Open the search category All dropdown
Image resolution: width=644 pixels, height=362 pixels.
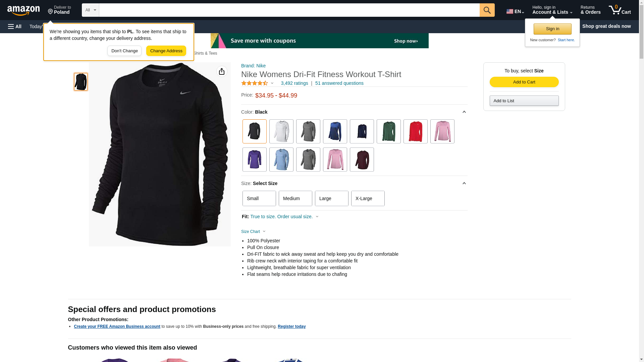coord(91,10)
